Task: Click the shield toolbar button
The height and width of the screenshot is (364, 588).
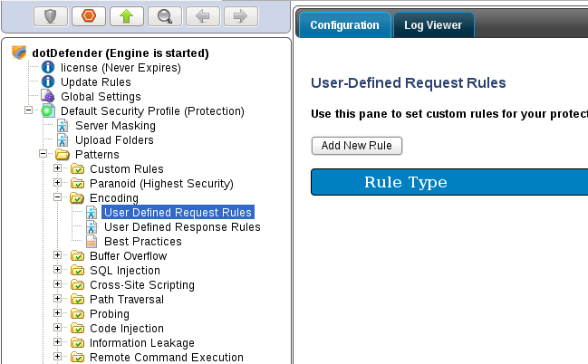Action: [x=51, y=16]
